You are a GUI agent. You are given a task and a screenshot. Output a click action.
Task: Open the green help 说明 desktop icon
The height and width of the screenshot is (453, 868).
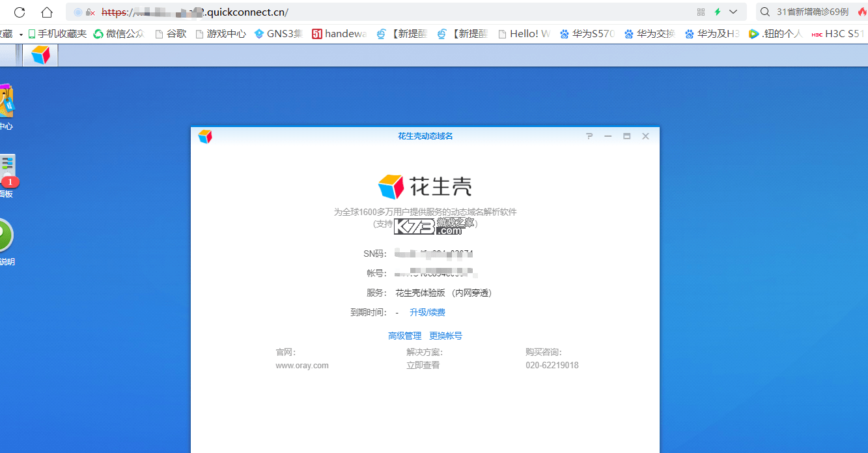pyautogui.click(x=7, y=242)
